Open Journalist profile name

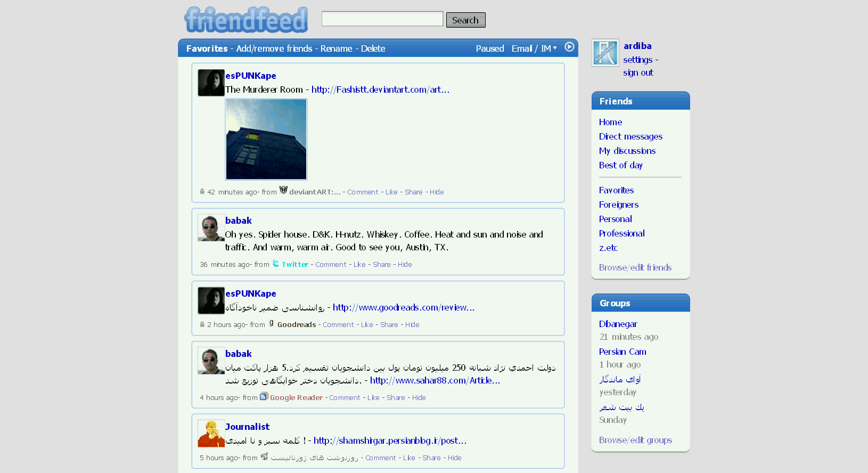(x=247, y=427)
